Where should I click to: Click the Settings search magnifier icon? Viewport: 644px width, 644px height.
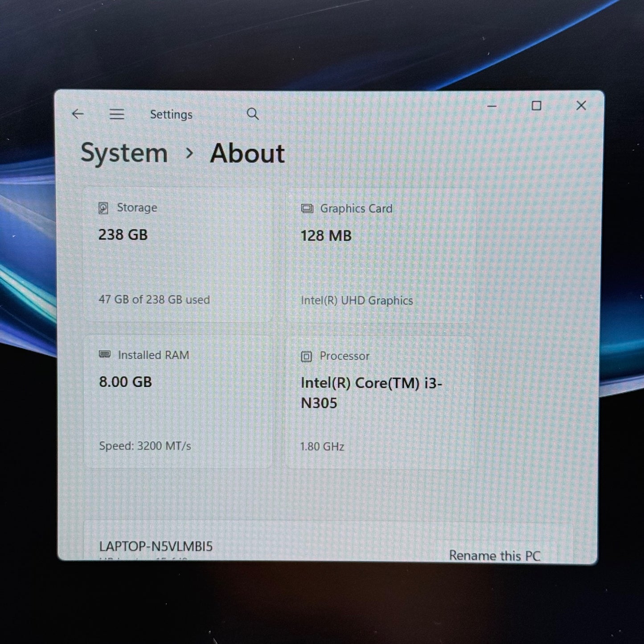(x=252, y=114)
